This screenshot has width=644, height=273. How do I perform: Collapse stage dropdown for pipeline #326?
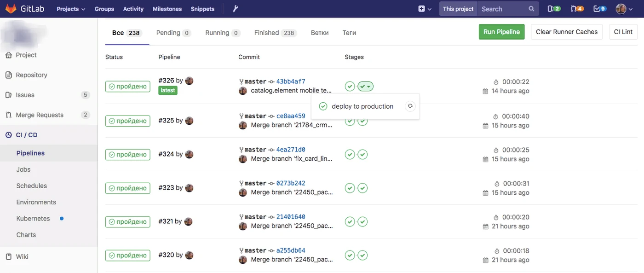366,86
